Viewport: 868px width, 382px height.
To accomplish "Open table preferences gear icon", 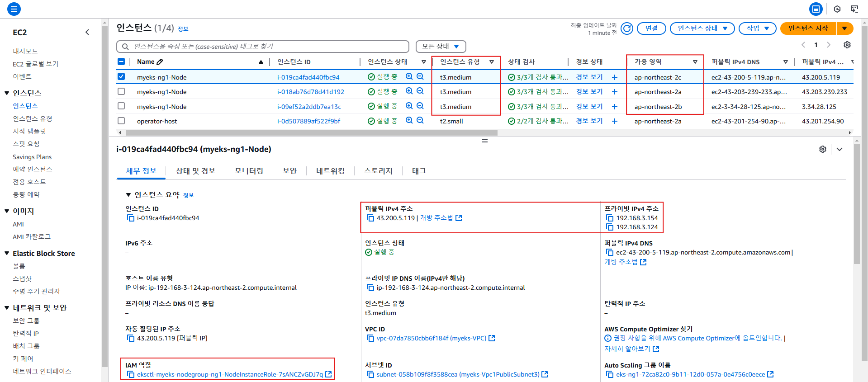I will pyautogui.click(x=847, y=45).
